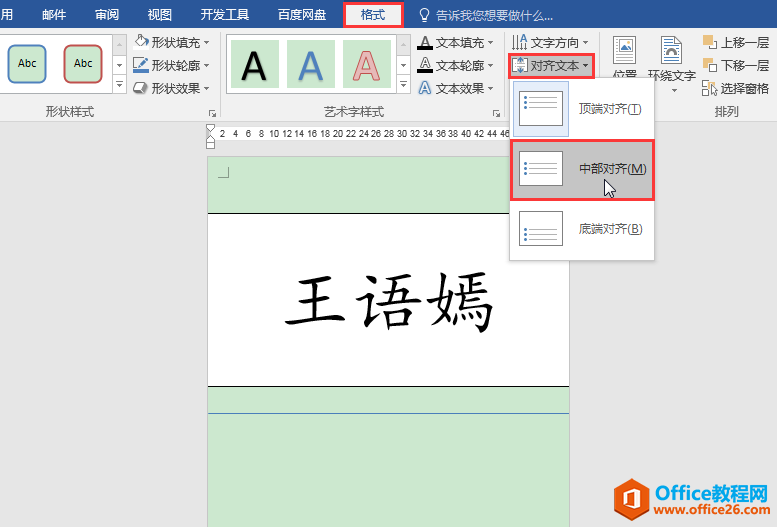Open 环绕文字 wrap text options
The height and width of the screenshot is (527, 777).
click(672, 64)
